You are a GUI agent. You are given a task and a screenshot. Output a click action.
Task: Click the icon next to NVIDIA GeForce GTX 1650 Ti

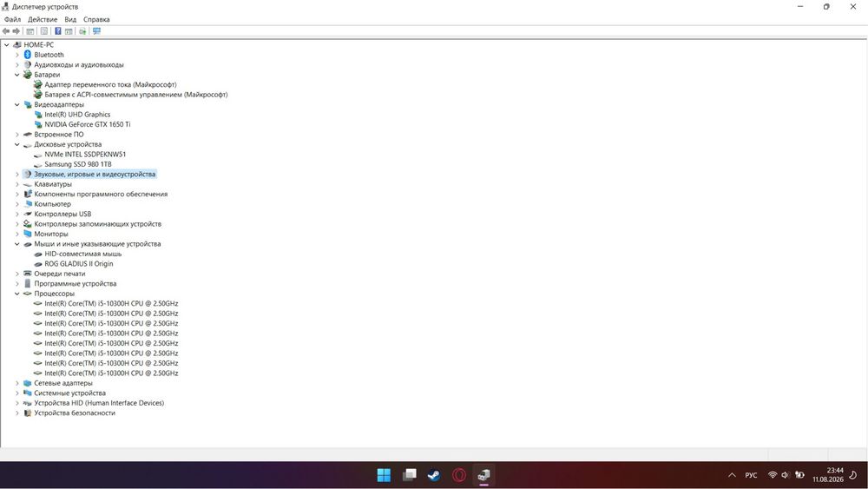[38, 124]
